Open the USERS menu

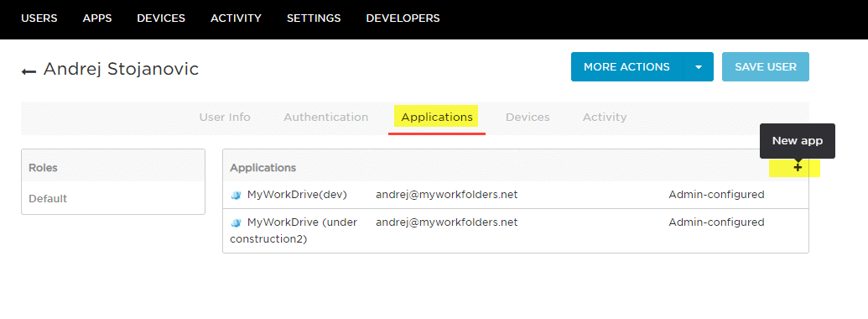[39, 18]
